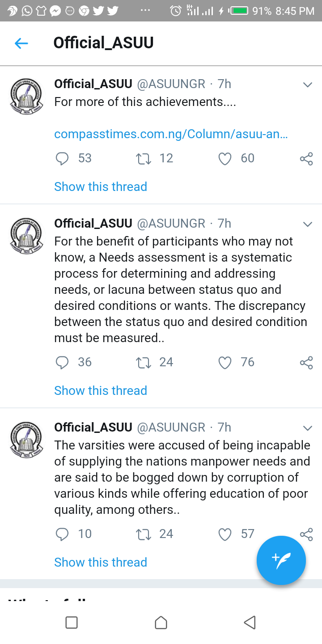The height and width of the screenshot is (644, 322).
Task: Compose a new tweet
Action: [281, 560]
